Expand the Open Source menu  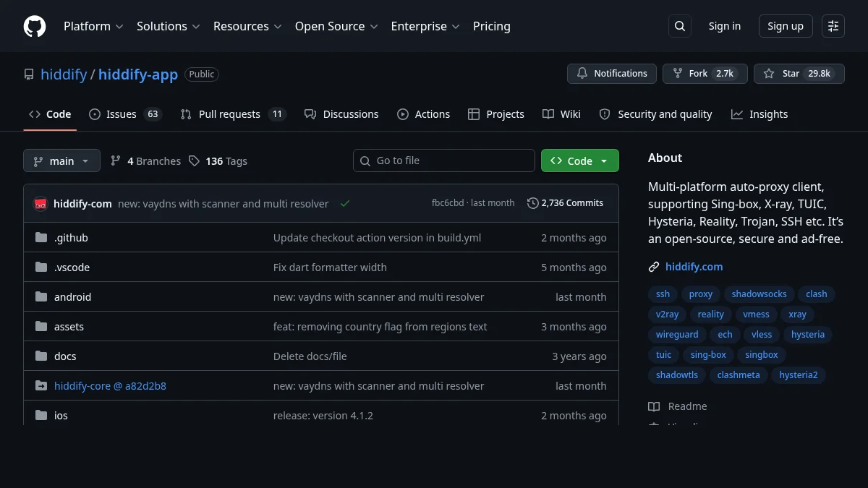pos(336,26)
